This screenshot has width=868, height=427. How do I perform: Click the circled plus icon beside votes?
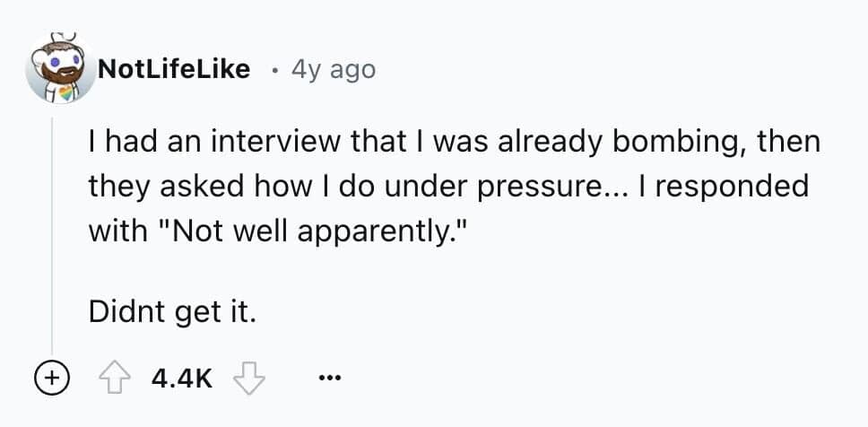pyautogui.click(x=51, y=378)
